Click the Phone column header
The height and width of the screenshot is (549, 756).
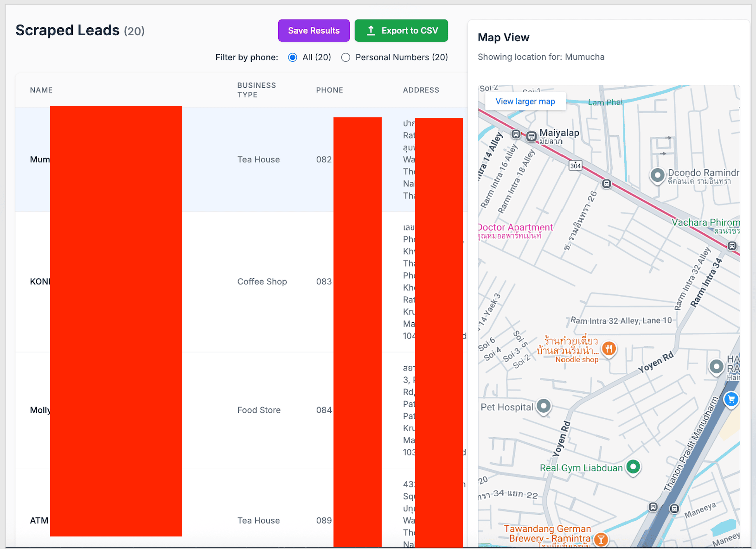[x=329, y=90]
